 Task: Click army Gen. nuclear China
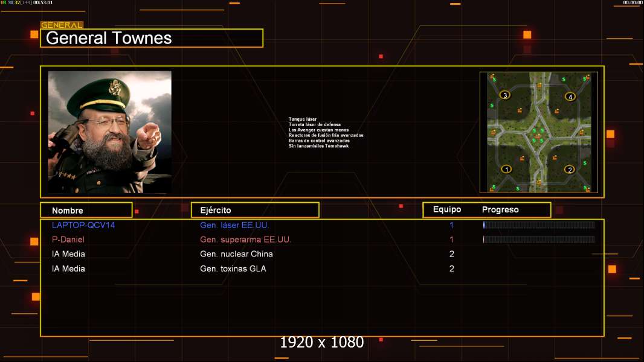236,254
